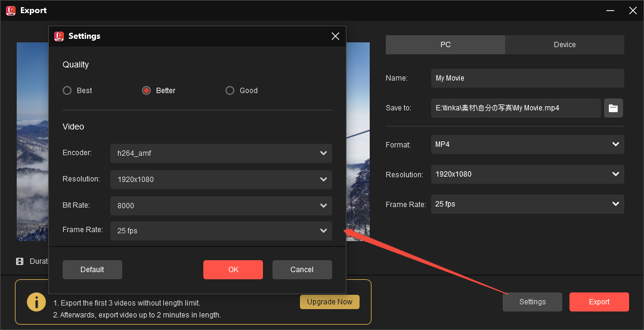Viewport: 644px width, 330px height.
Task: Switch to the PC tab
Action: (445, 44)
